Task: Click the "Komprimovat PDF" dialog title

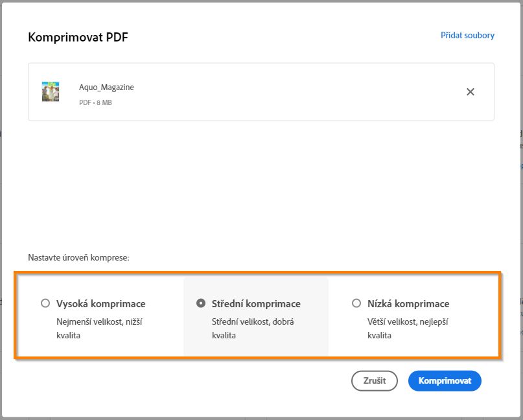Action: 78,37
